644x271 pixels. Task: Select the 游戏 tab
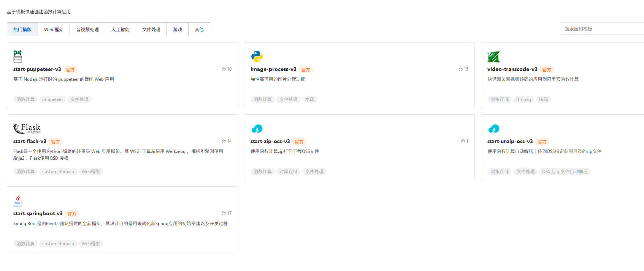[178, 29]
